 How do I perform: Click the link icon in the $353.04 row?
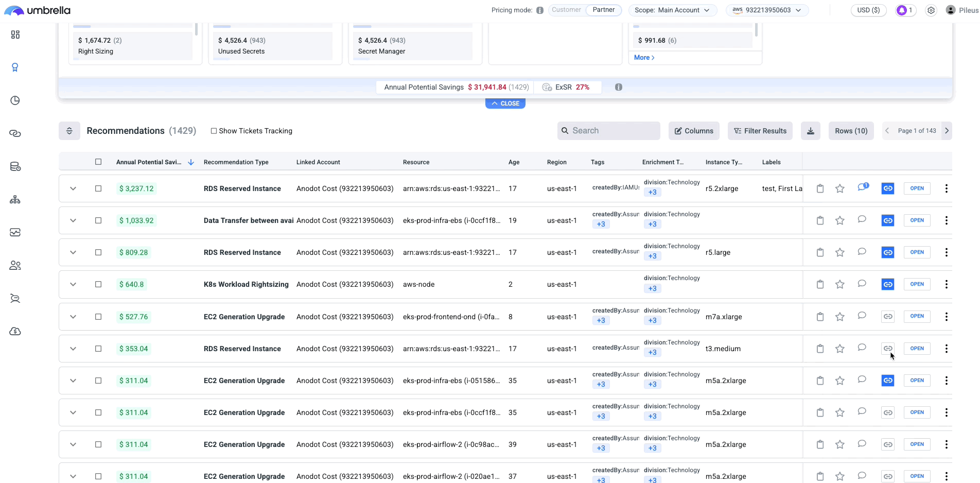(x=888, y=349)
